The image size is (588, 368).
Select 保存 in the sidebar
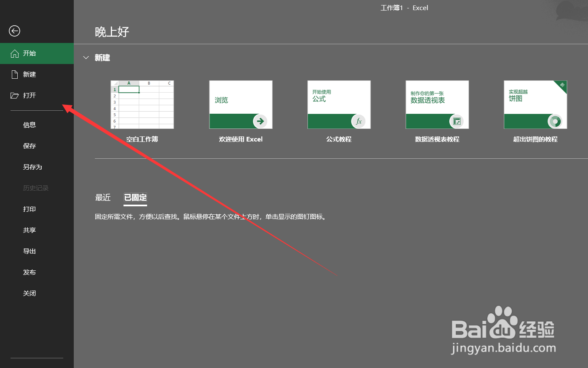pos(37,146)
